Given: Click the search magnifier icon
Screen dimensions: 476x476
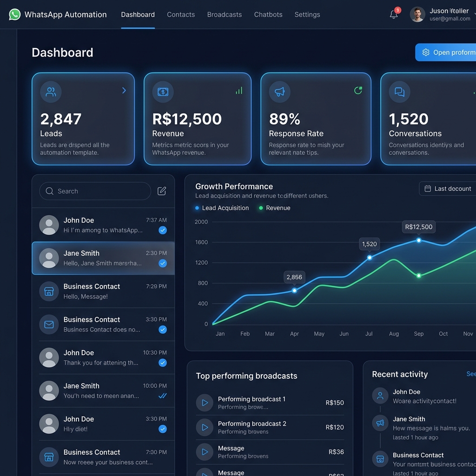Looking at the screenshot, I should click(x=49, y=191).
